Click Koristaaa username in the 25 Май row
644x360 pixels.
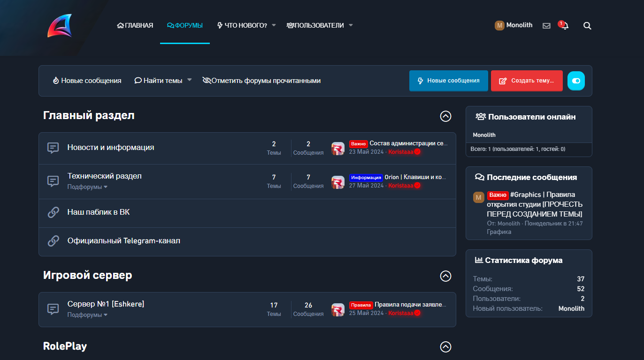click(401, 313)
